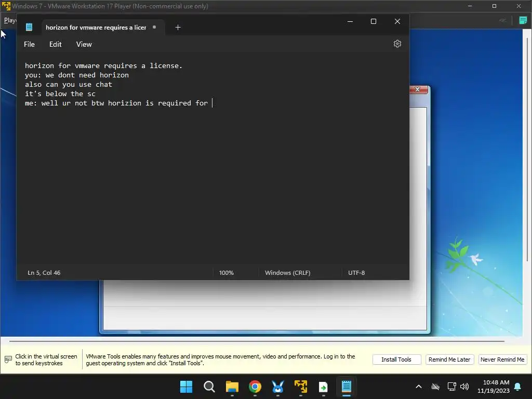Click the 100% zoom status entry
The width and height of the screenshot is (532, 399).
(227, 273)
